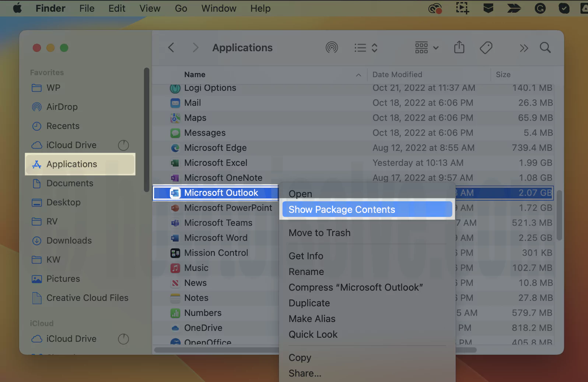Screen dimensions: 588x382
Task: Choose Move to Trash
Action: pyautogui.click(x=319, y=233)
